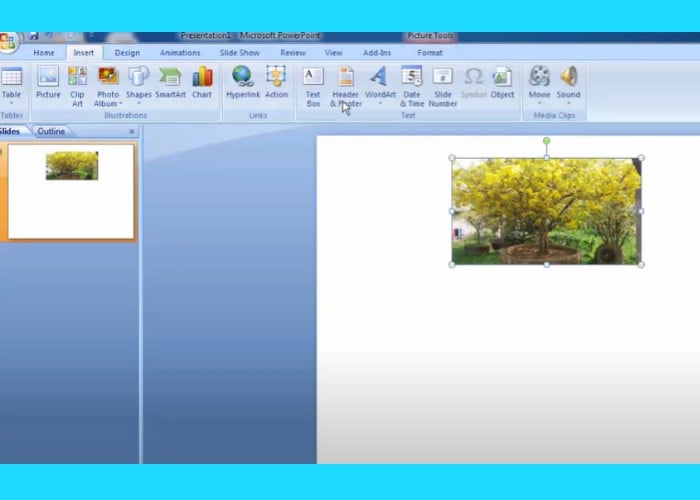The width and height of the screenshot is (700, 500).
Task: Open the Picture Tools Format tab
Action: click(x=430, y=53)
